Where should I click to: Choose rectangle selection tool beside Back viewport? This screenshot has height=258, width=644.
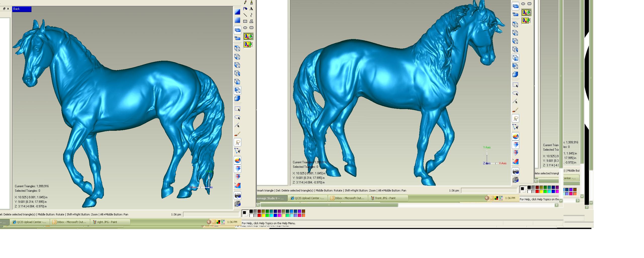(x=237, y=109)
